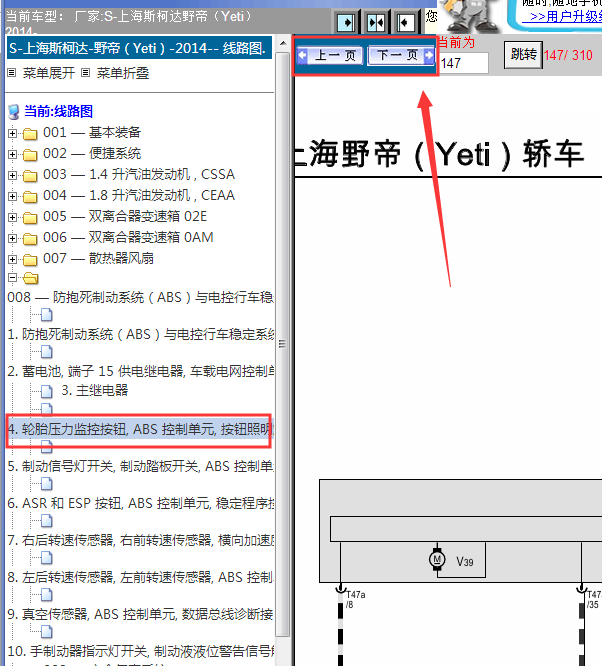Select 001 — 基本装备 tree entry
The width and height of the screenshot is (602, 666).
point(92,133)
